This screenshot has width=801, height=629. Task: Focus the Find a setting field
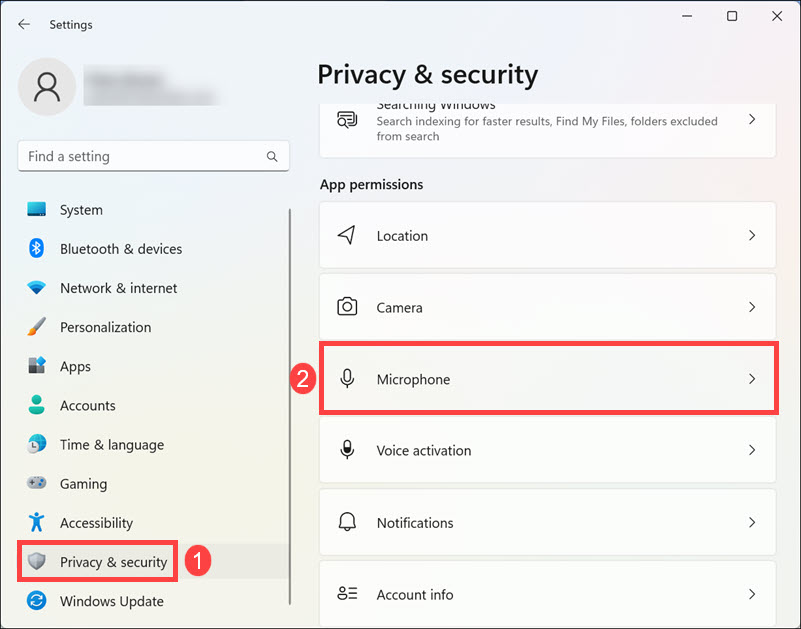(140, 157)
